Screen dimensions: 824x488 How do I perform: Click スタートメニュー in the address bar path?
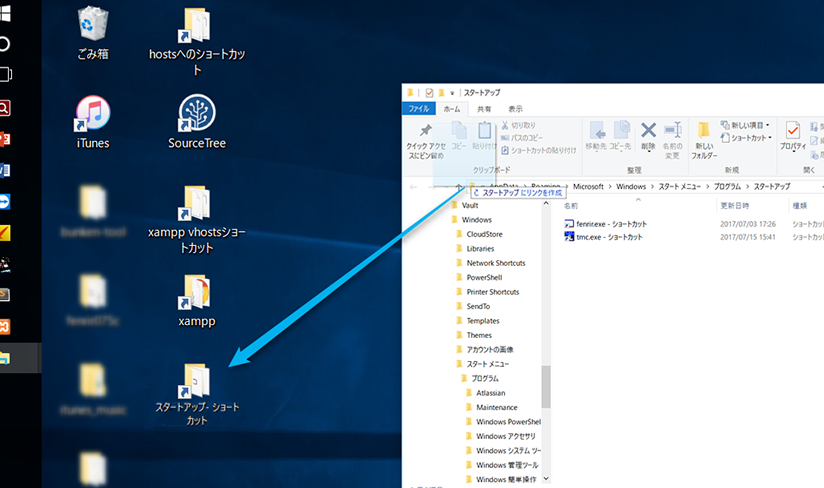coord(679,186)
